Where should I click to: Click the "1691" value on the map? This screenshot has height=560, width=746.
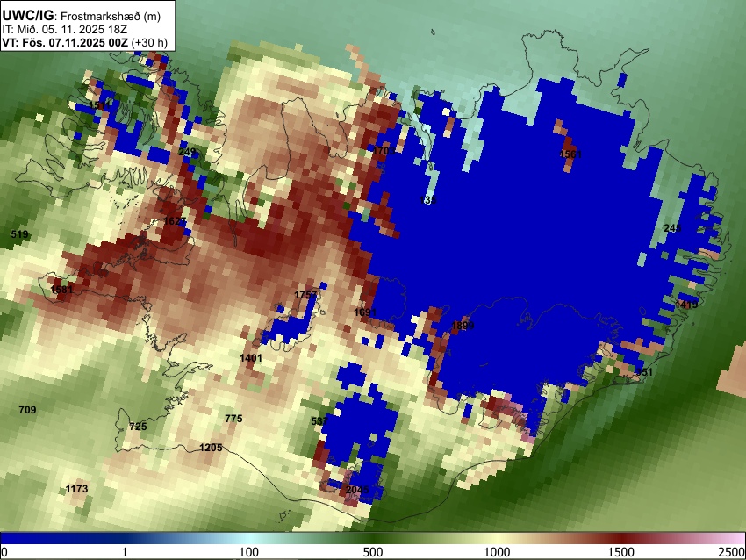365,312
